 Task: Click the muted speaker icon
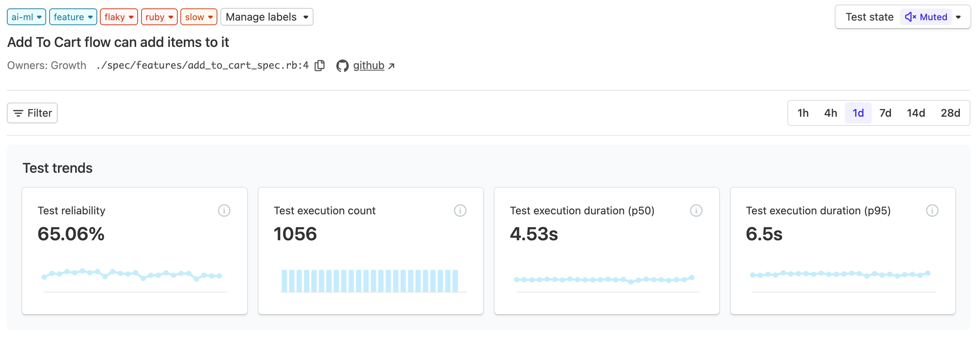point(911,17)
